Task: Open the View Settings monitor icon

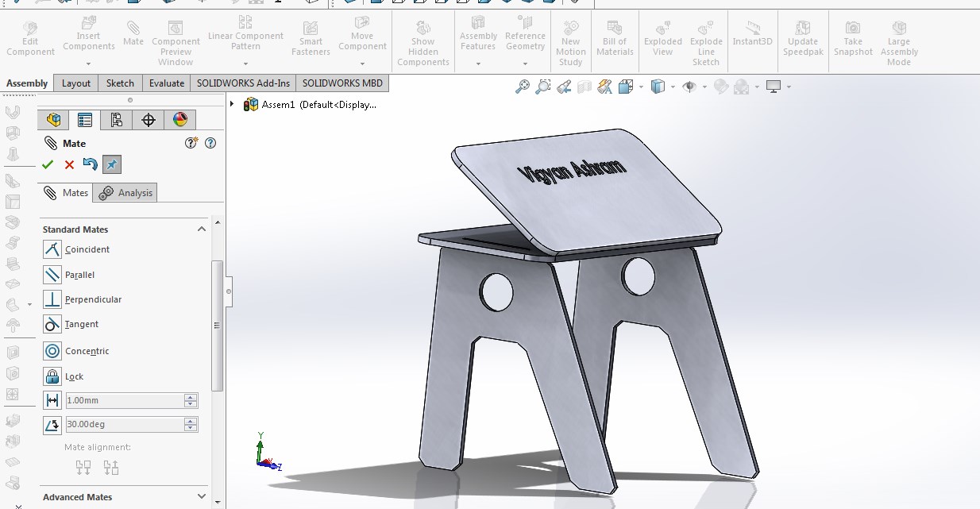Action: point(774,87)
